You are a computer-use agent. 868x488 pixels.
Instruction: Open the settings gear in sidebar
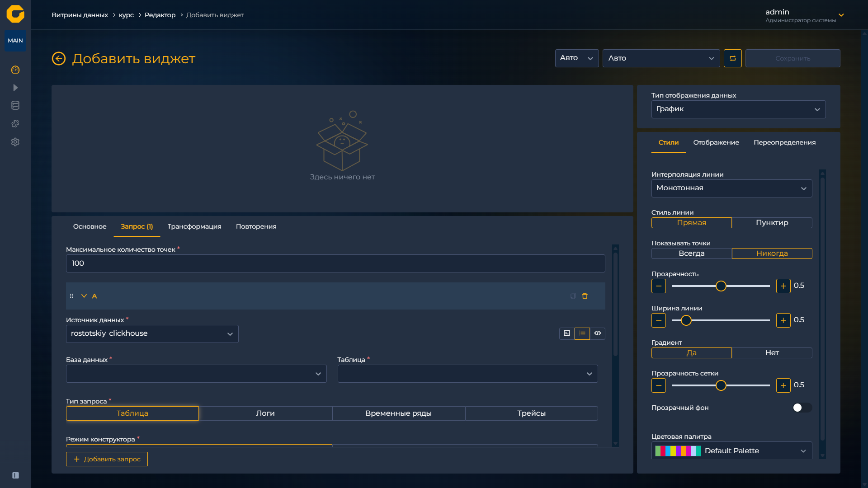pos(15,142)
